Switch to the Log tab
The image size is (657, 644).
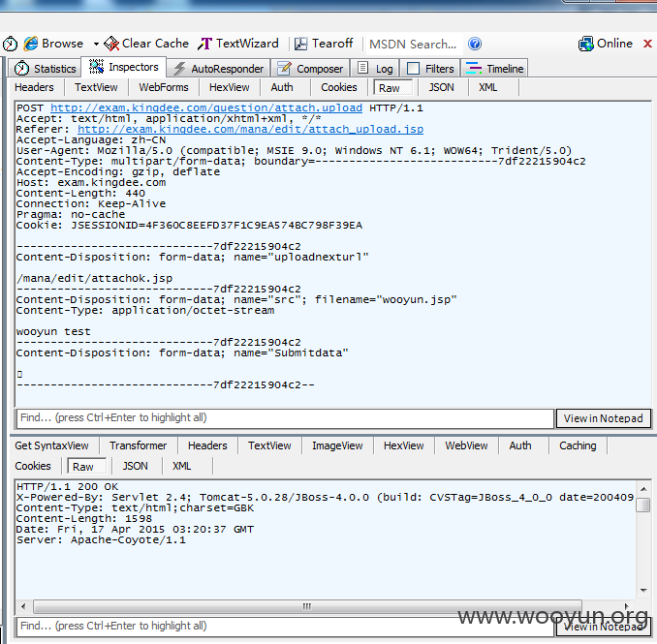pyautogui.click(x=375, y=68)
